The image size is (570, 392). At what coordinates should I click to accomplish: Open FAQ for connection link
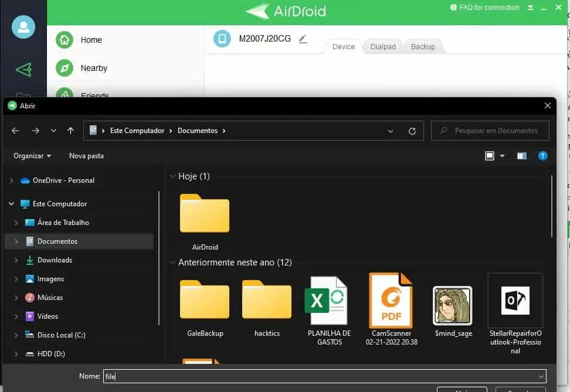pos(485,7)
